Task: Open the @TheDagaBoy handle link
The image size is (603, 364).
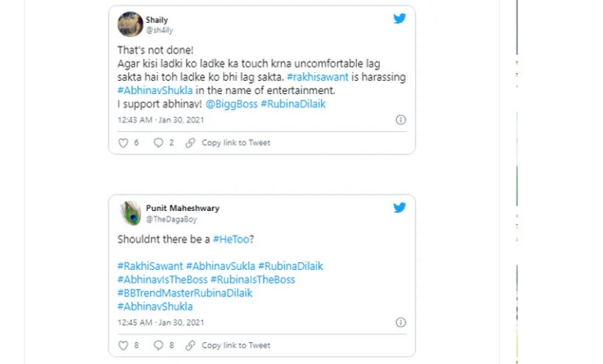Action: click(171, 220)
